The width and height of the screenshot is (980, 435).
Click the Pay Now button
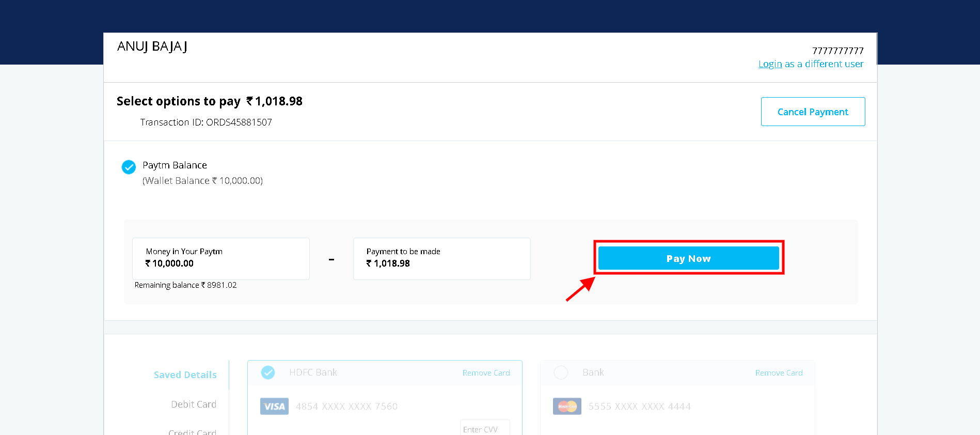pos(688,258)
